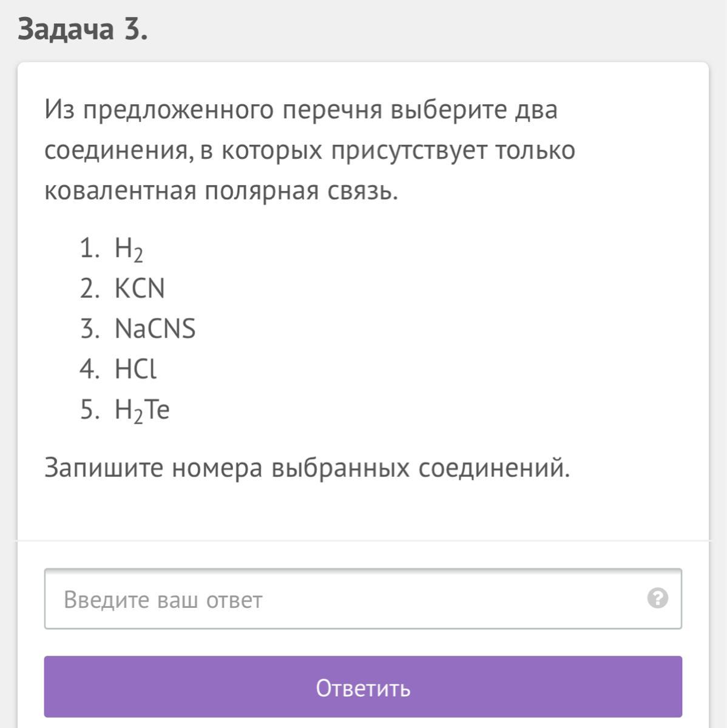
Task: Click the H₂Te formula in the list
Action: pyautogui.click(x=142, y=410)
